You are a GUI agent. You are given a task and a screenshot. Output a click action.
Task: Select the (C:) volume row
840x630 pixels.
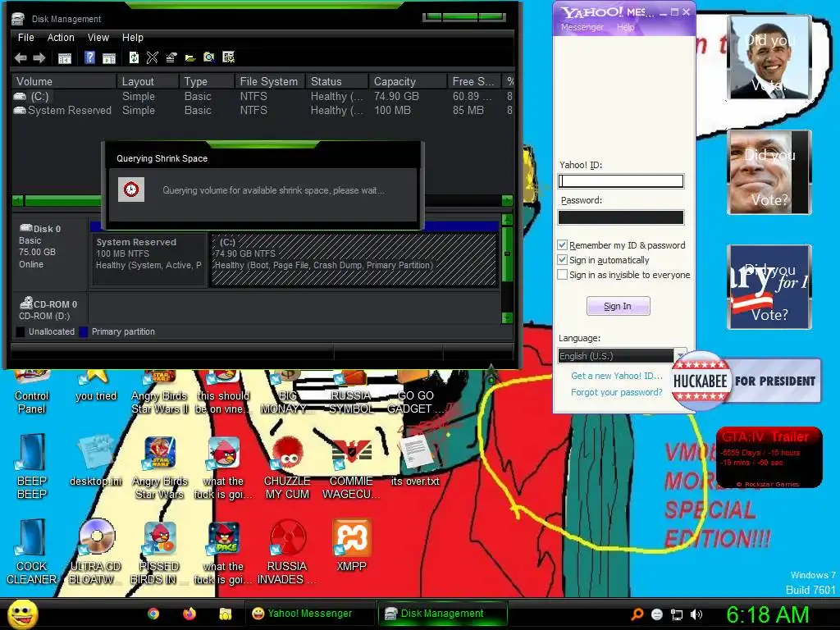pos(262,97)
